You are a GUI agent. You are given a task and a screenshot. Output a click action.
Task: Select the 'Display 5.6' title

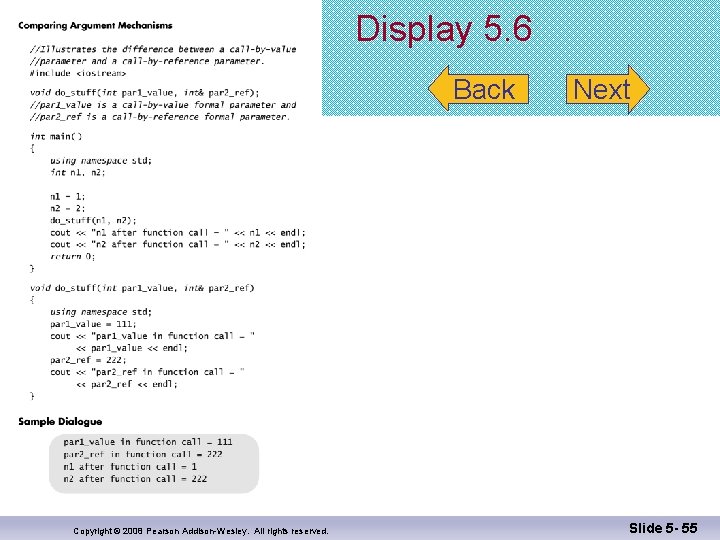pos(444,28)
